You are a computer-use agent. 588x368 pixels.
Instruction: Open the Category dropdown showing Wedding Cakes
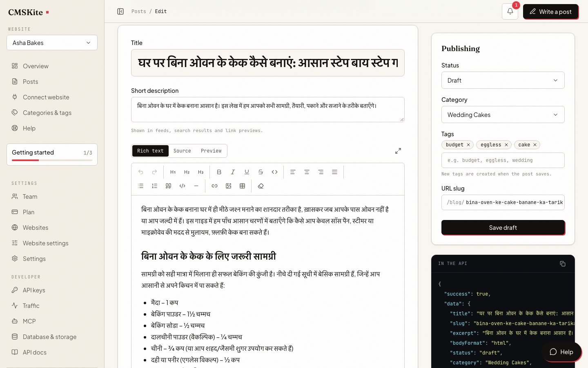(x=503, y=114)
